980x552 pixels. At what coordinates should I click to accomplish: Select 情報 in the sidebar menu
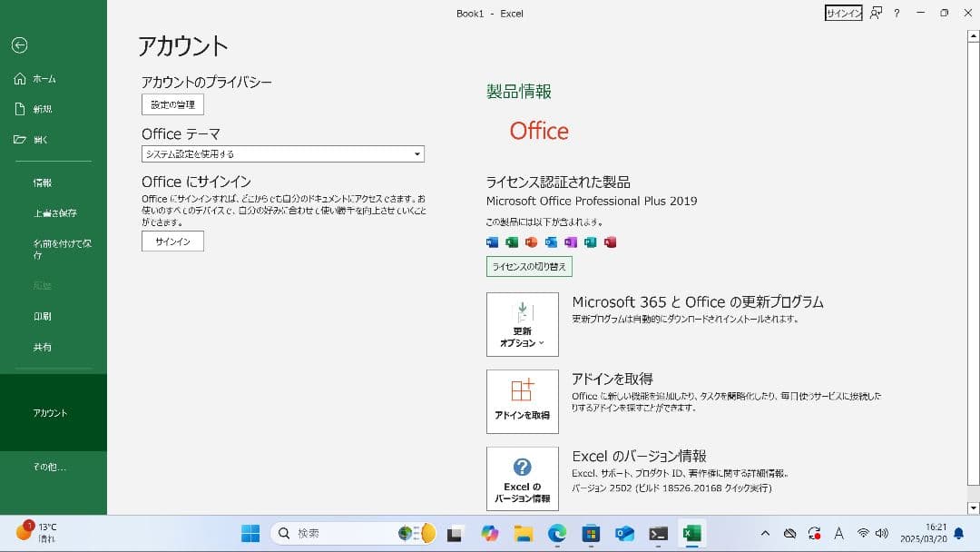pos(42,182)
